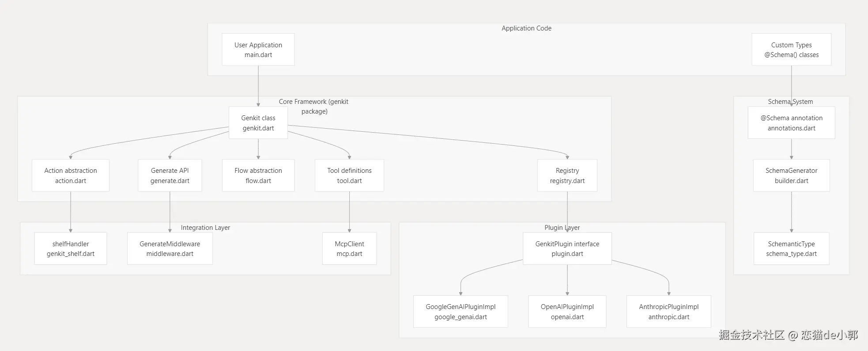
Task: Click the SchemanticType schema_type.dart box
Action: click(791, 248)
